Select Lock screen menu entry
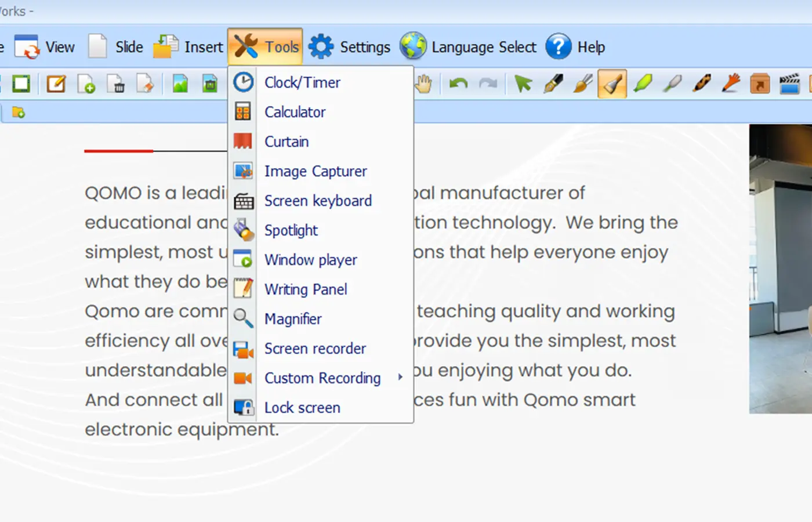This screenshot has height=522, width=812. coord(321,408)
